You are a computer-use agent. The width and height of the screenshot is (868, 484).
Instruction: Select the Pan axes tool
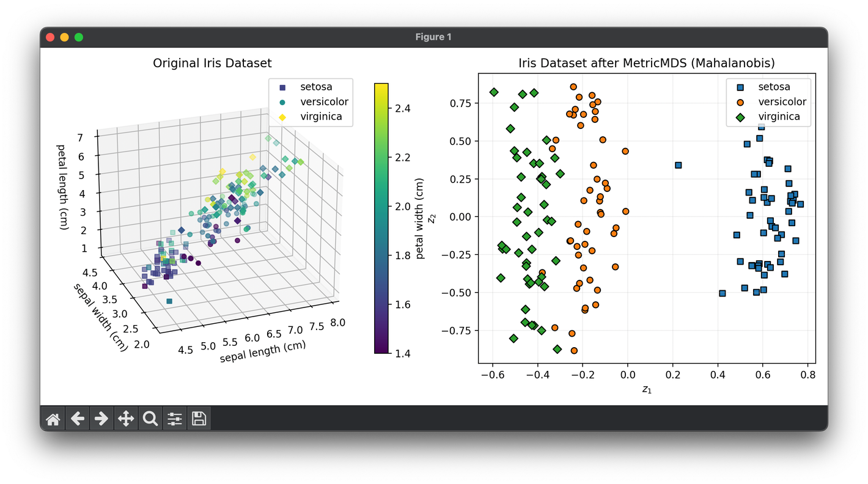pos(126,419)
